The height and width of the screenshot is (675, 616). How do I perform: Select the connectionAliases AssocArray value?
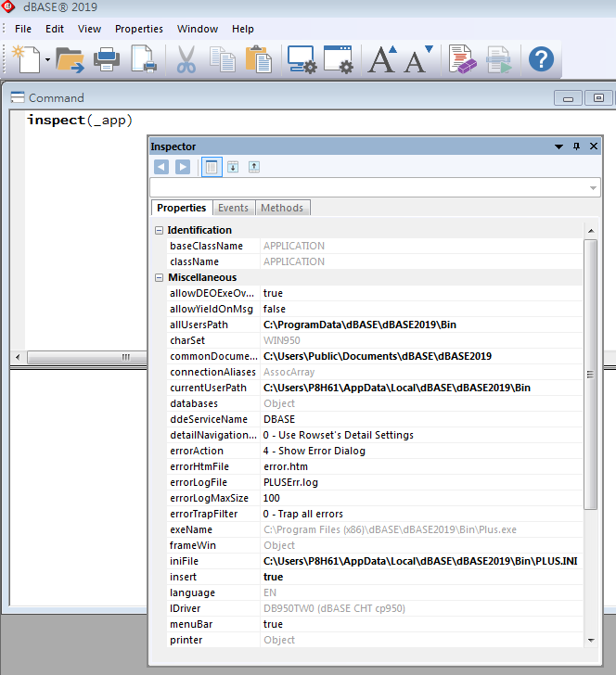pyautogui.click(x=421, y=372)
